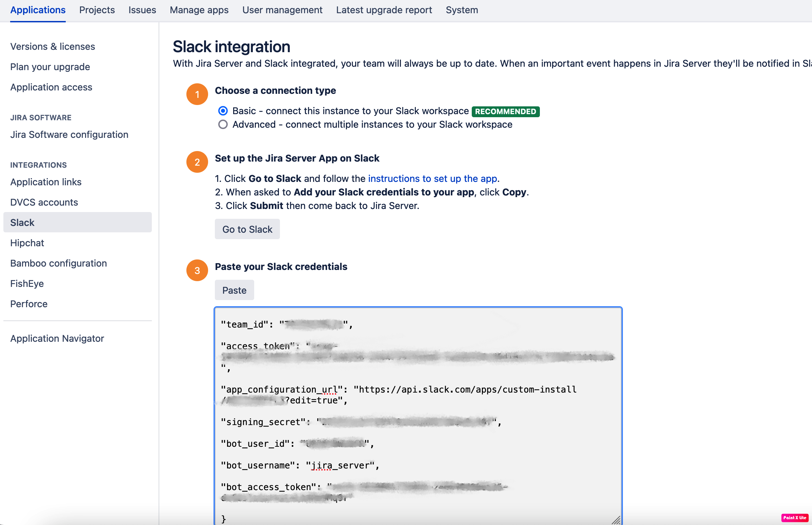Click the Go to Slack button
The image size is (812, 525).
point(247,229)
